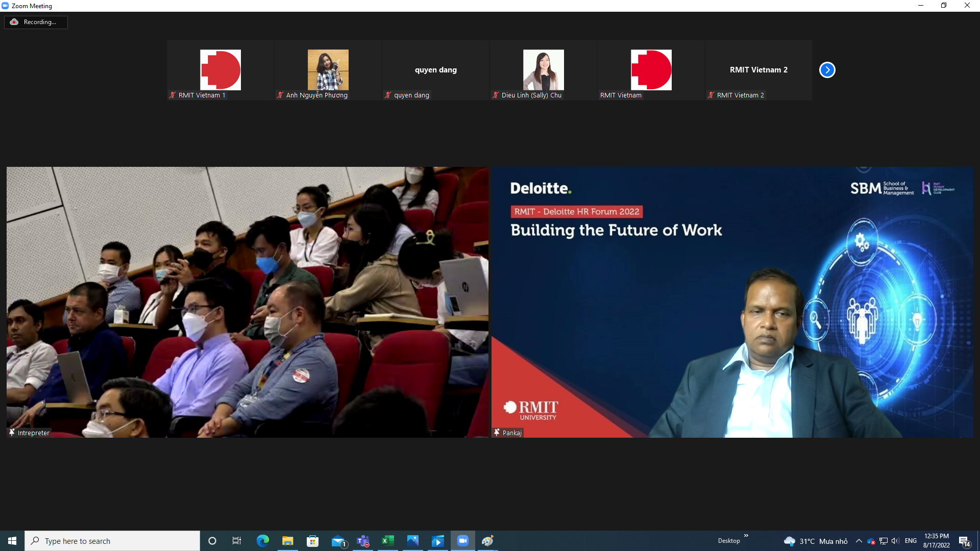The width and height of the screenshot is (980, 551).
Task: Open the Zoom app from the taskbar
Action: (463, 541)
